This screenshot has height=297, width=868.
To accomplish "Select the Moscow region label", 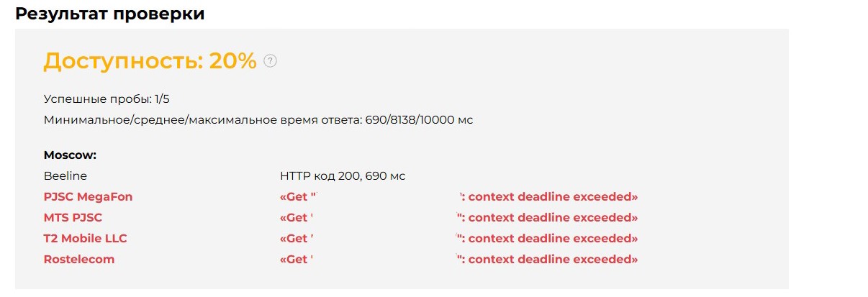I will click(x=70, y=155).
